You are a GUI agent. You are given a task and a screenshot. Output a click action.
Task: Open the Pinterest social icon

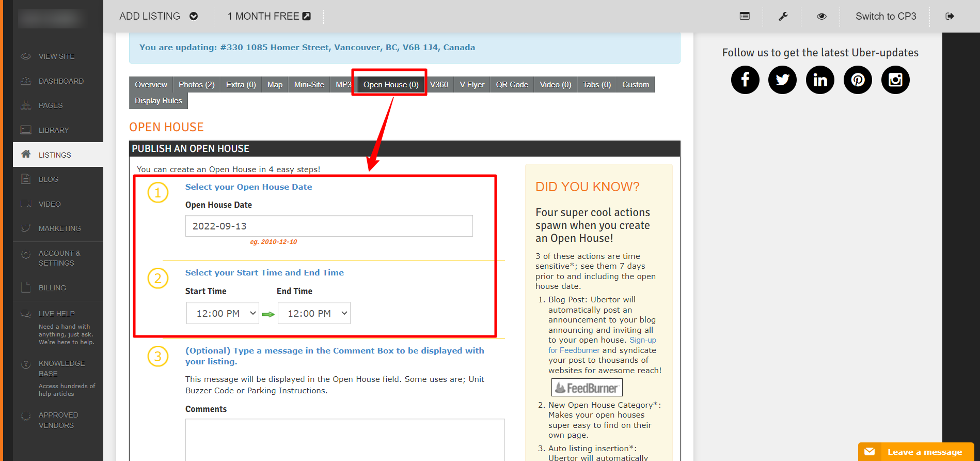coord(858,80)
